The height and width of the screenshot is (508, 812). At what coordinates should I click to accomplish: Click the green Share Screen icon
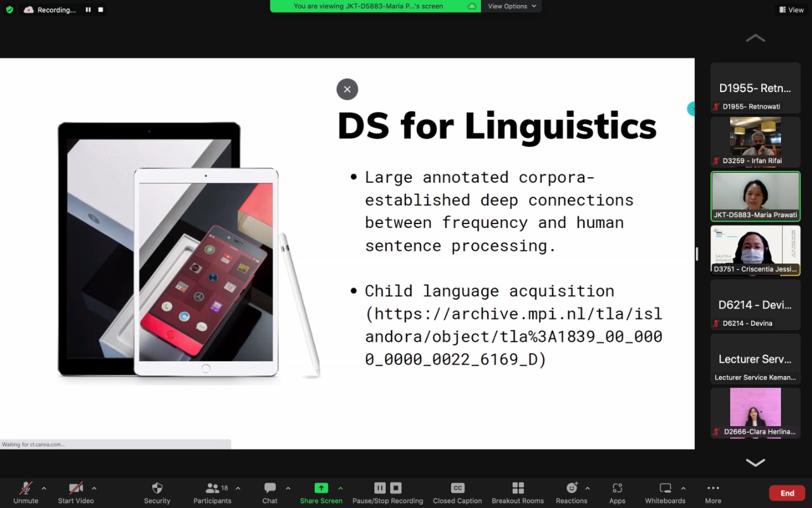[x=321, y=488]
